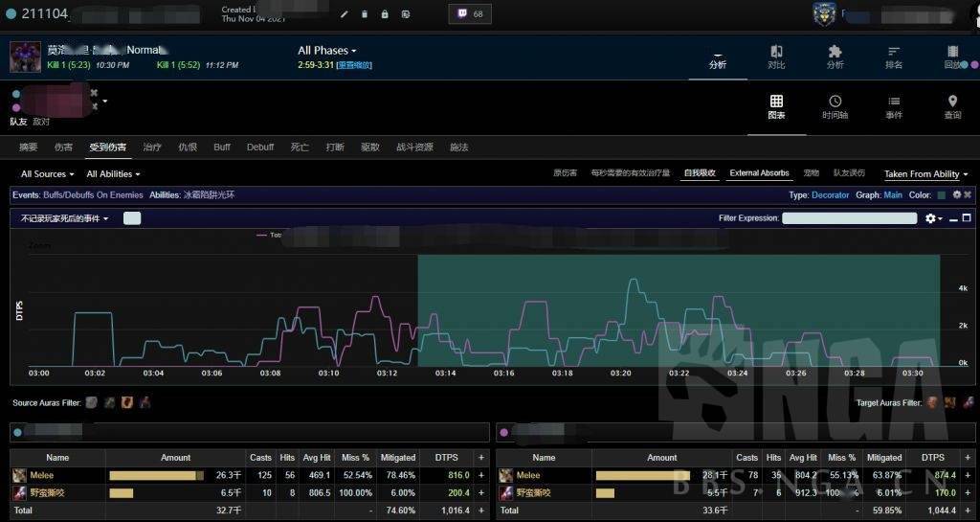Viewport: 980px width, 522px height.
Task: Open the 事件 list view
Action: click(x=894, y=106)
